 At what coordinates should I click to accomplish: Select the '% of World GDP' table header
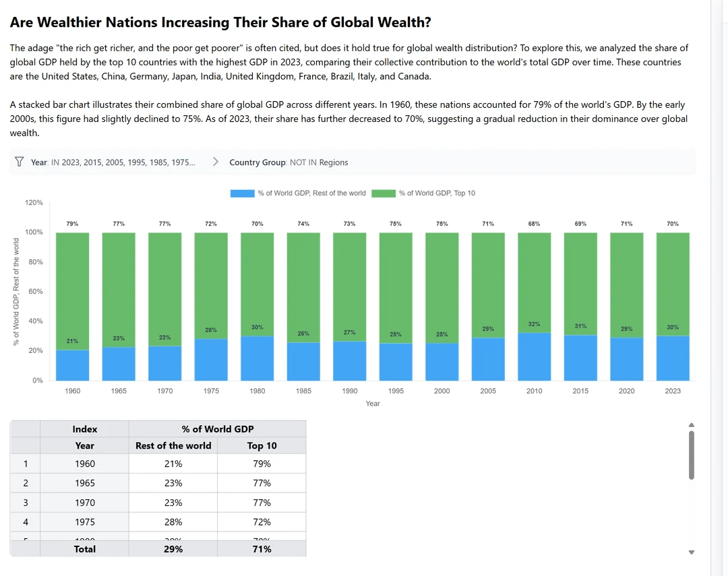coord(217,428)
